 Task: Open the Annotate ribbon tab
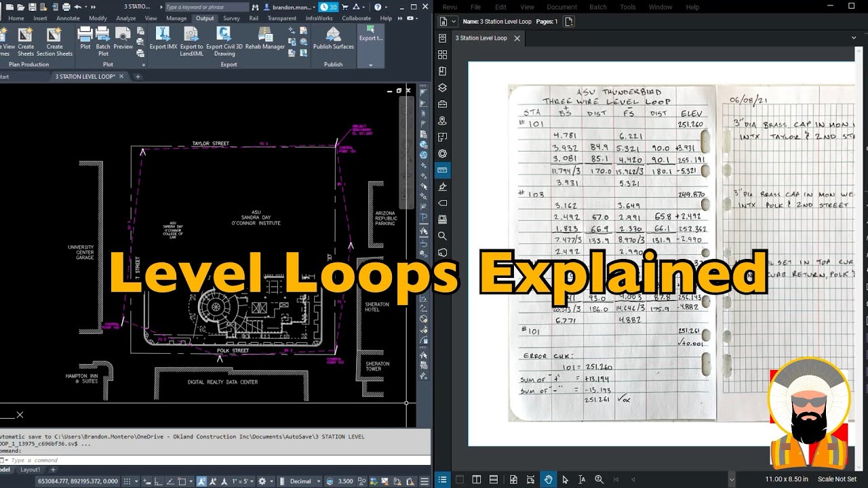tap(68, 18)
